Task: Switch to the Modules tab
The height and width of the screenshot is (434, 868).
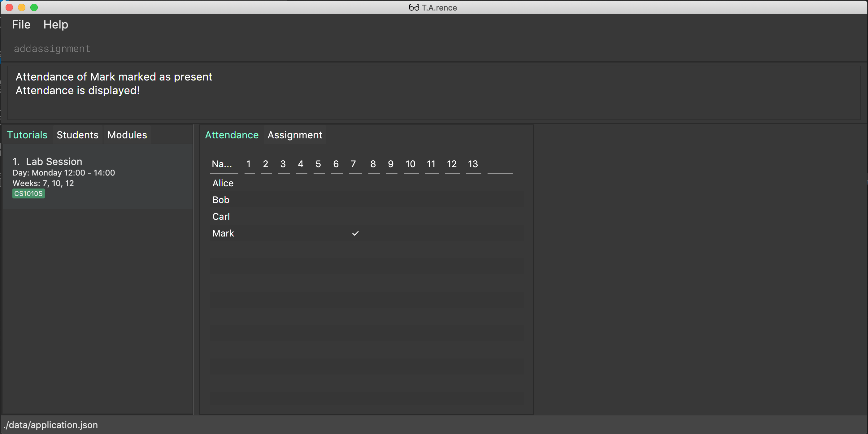Action: point(127,135)
